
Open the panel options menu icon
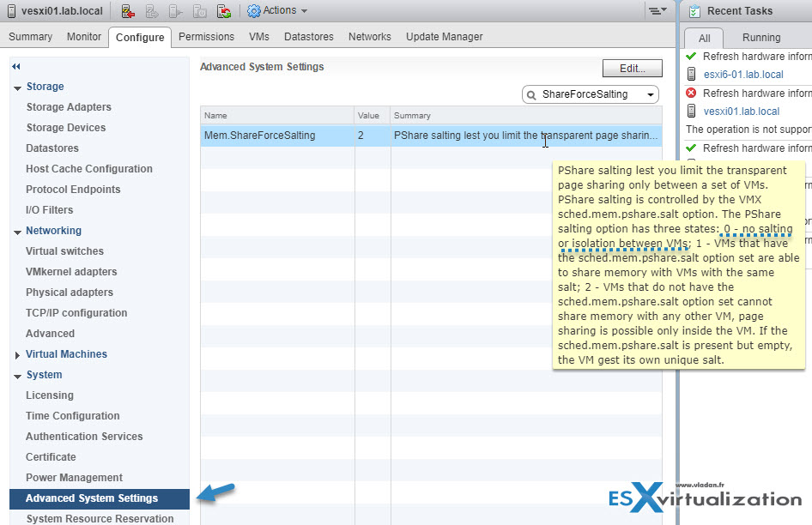(657, 10)
